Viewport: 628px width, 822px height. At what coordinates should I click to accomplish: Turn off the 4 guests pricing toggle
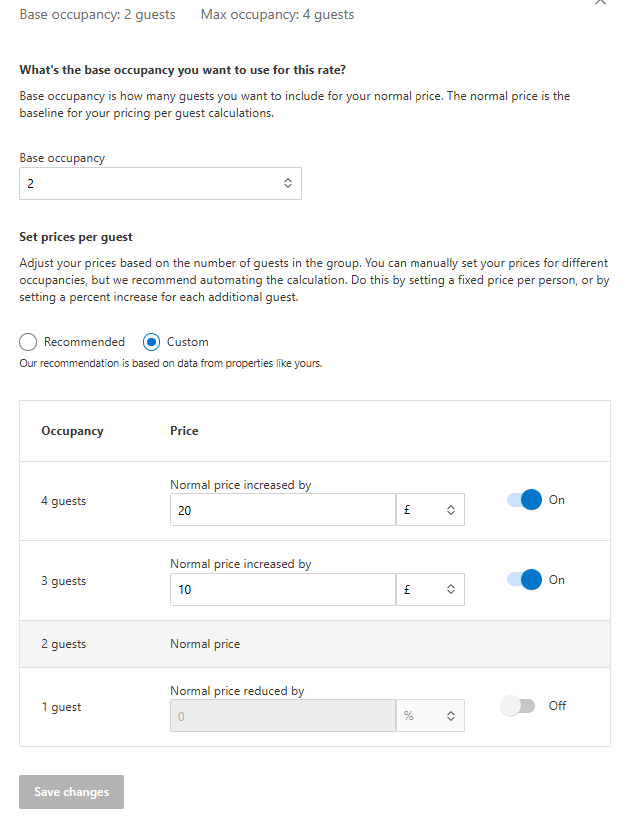pyautogui.click(x=524, y=500)
